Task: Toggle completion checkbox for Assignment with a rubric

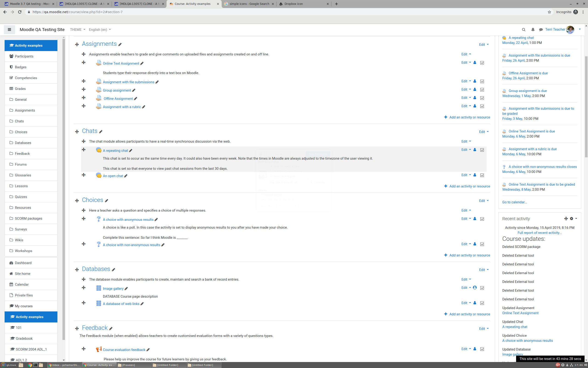Action: click(x=482, y=106)
